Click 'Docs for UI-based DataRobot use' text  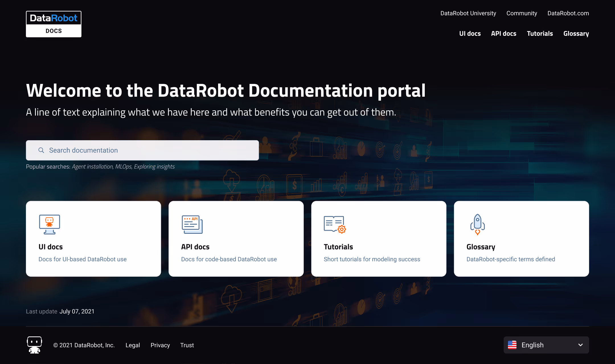(83, 259)
